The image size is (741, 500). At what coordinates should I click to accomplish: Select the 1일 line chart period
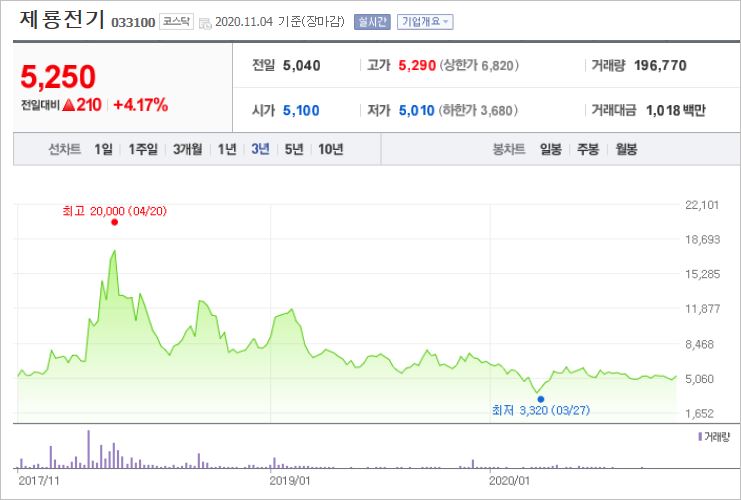(x=103, y=149)
